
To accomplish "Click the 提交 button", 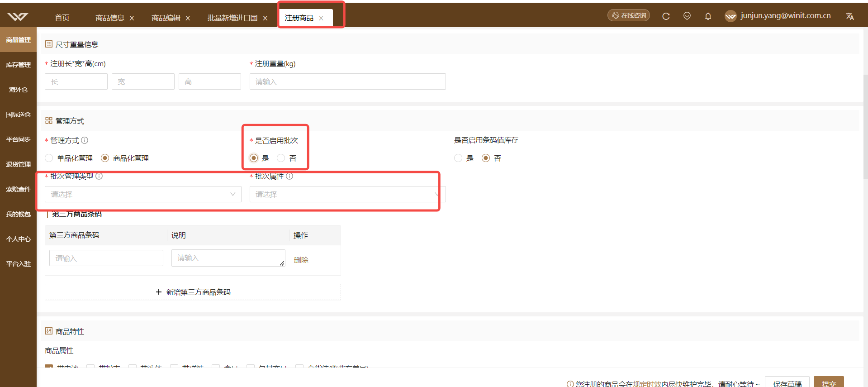I will [x=829, y=382].
